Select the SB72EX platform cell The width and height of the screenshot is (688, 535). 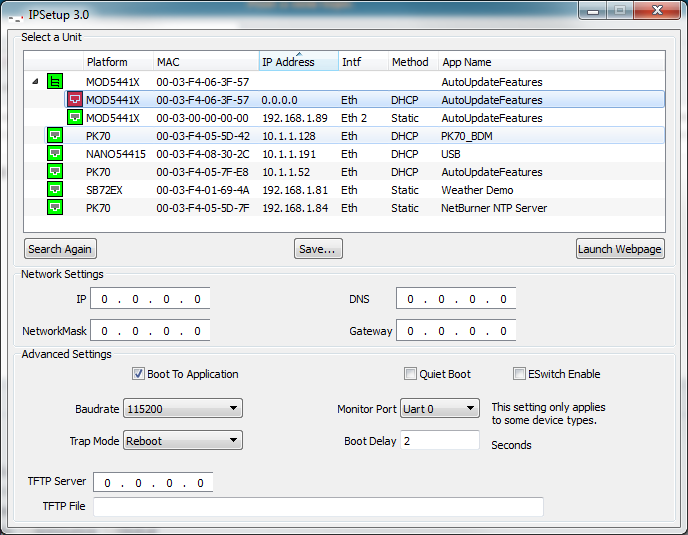click(x=104, y=190)
